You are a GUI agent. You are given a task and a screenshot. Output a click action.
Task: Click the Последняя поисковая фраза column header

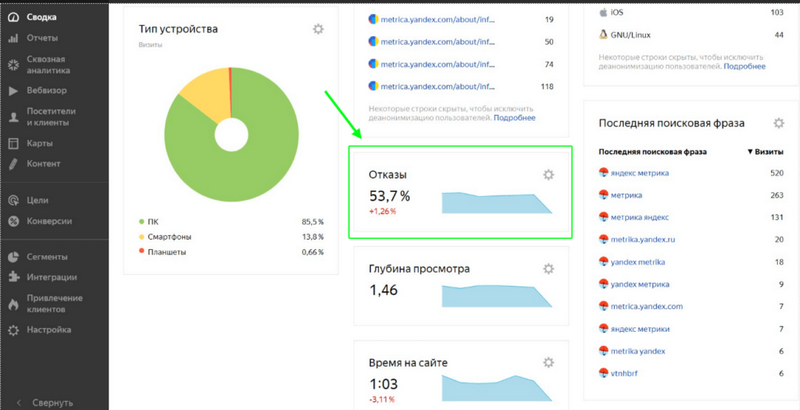pos(653,152)
